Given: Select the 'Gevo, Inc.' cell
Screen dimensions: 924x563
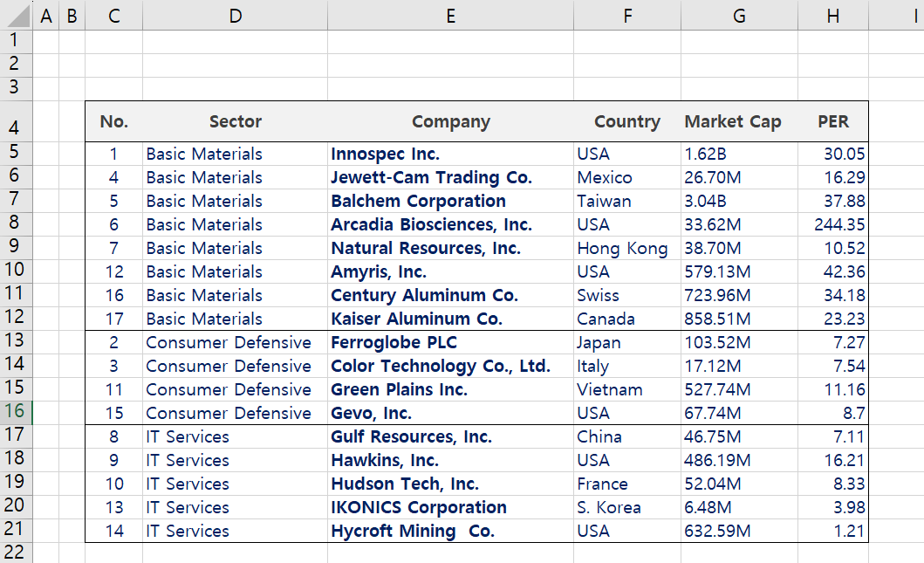Looking at the screenshot, I should point(450,413).
